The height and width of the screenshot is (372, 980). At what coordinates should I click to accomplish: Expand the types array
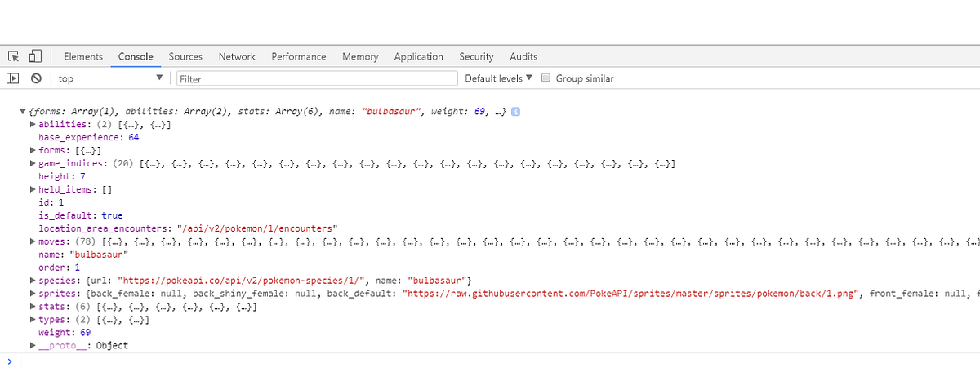coord(32,320)
